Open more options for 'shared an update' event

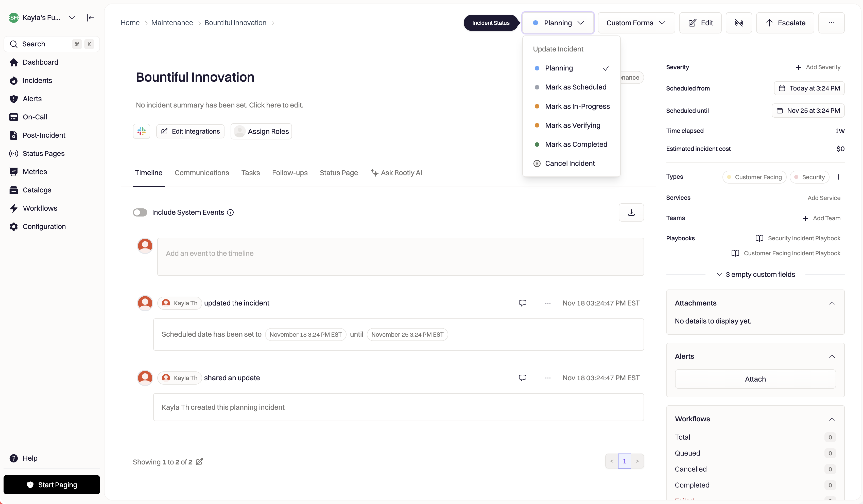548,378
